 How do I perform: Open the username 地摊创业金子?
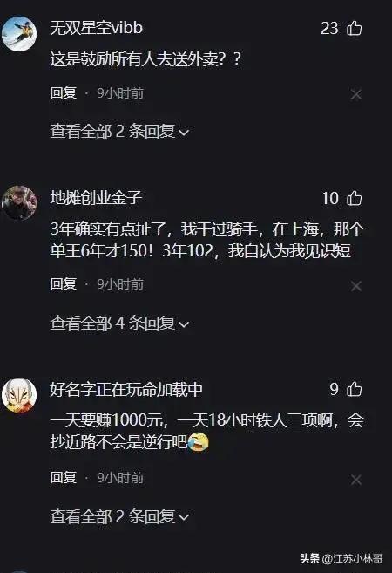tap(96, 198)
